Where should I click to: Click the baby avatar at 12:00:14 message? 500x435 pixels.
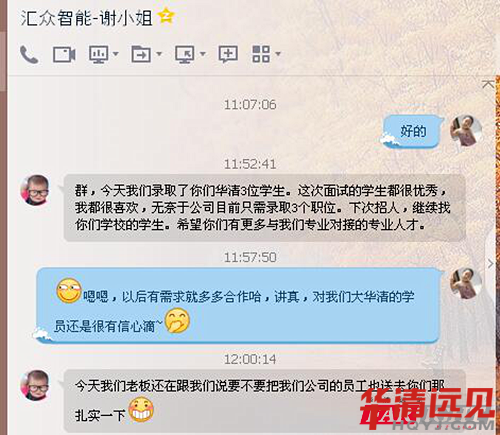click(x=35, y=385)
